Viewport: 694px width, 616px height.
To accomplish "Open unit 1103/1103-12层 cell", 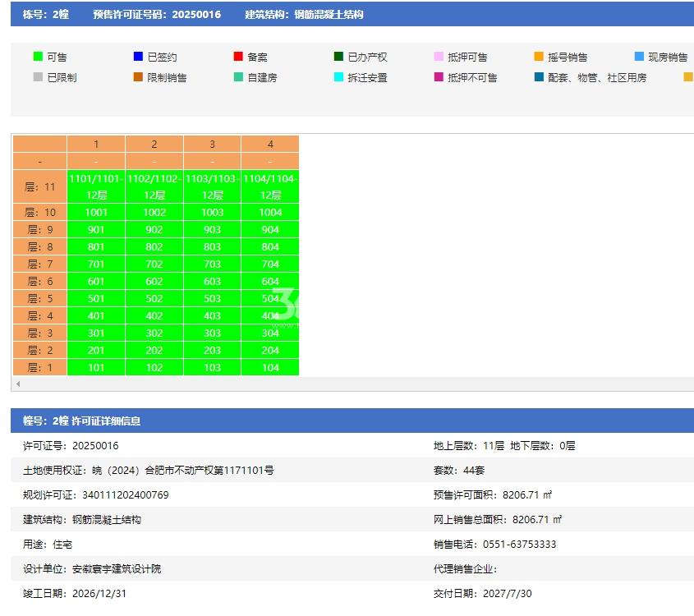I will point(212,186).
